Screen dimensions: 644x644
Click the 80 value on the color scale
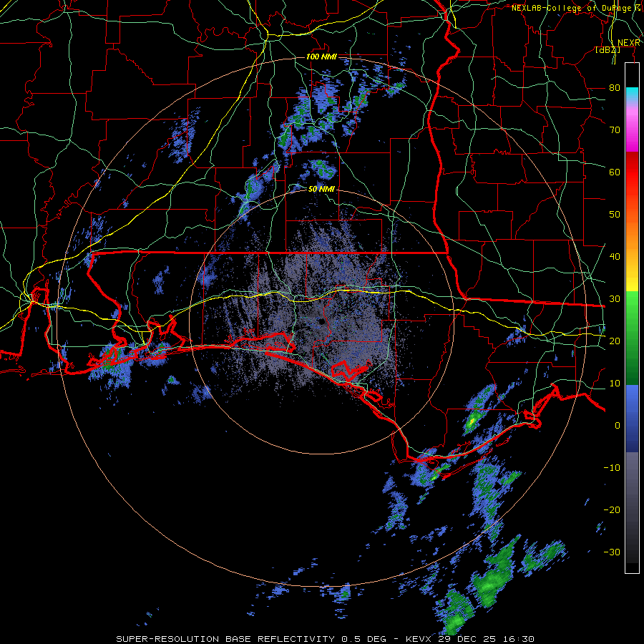click(615, 88)
